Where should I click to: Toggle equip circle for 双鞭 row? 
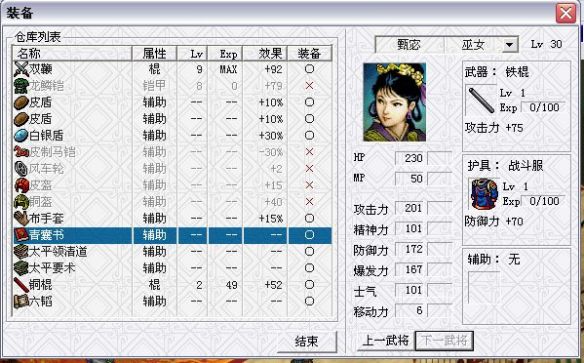pos(309,69)
